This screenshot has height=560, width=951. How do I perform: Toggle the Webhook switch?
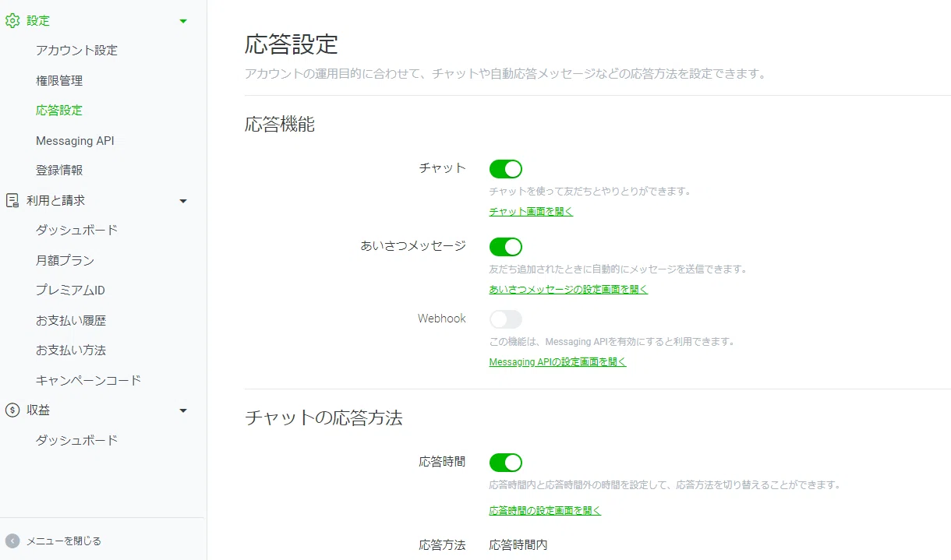(x=506, y=319)
